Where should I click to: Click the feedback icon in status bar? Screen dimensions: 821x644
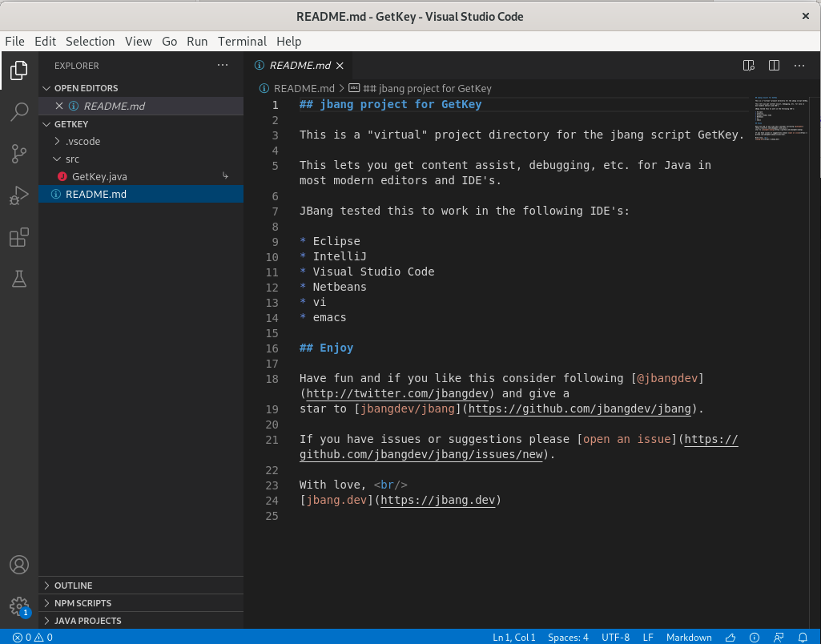point(779,638)
